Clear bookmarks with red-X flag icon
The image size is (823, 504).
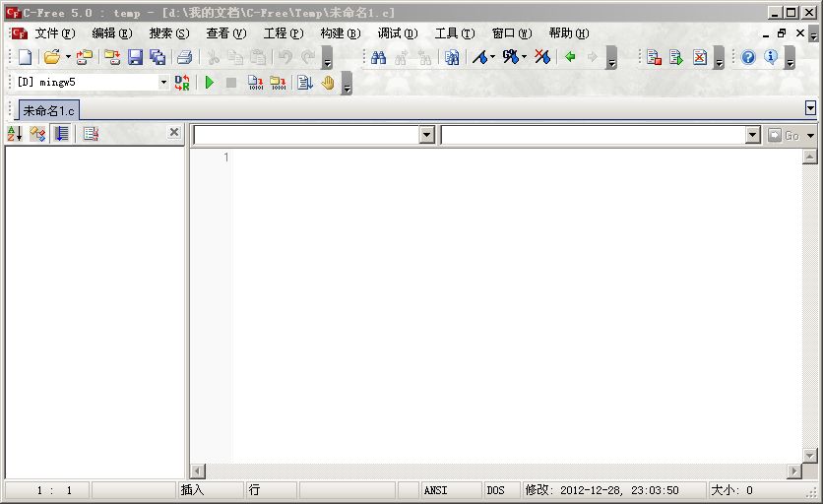542,57
